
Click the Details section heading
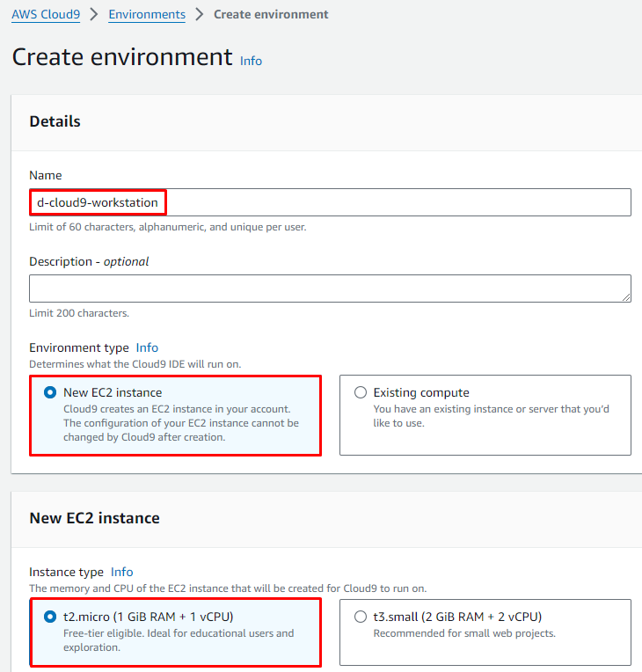(x=55, y=121)
